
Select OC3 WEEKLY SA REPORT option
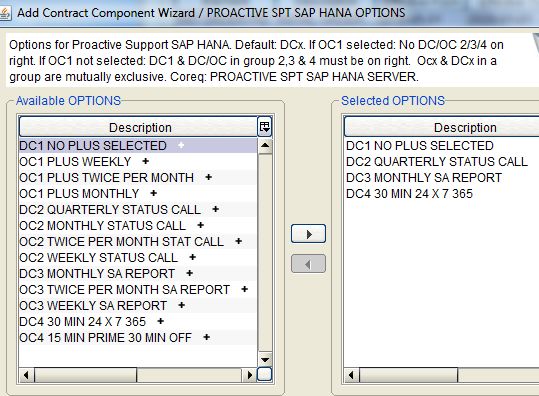pyautogui.click(x=138, y=305)
